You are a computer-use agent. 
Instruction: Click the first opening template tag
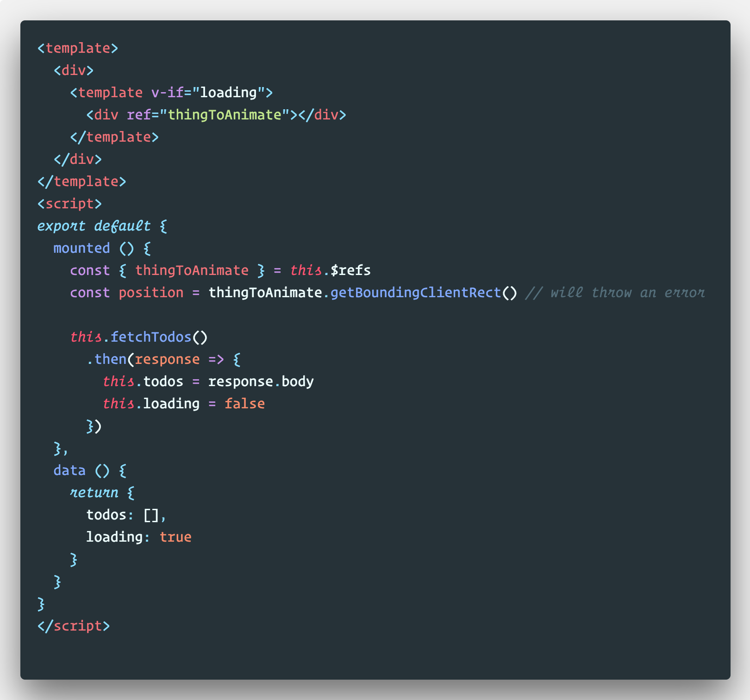(78, 48)
